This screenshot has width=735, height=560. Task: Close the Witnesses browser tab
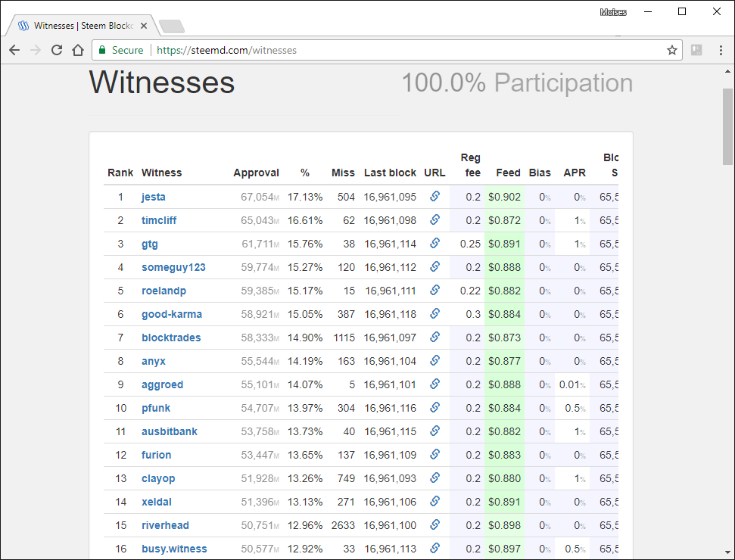[144, 26]
